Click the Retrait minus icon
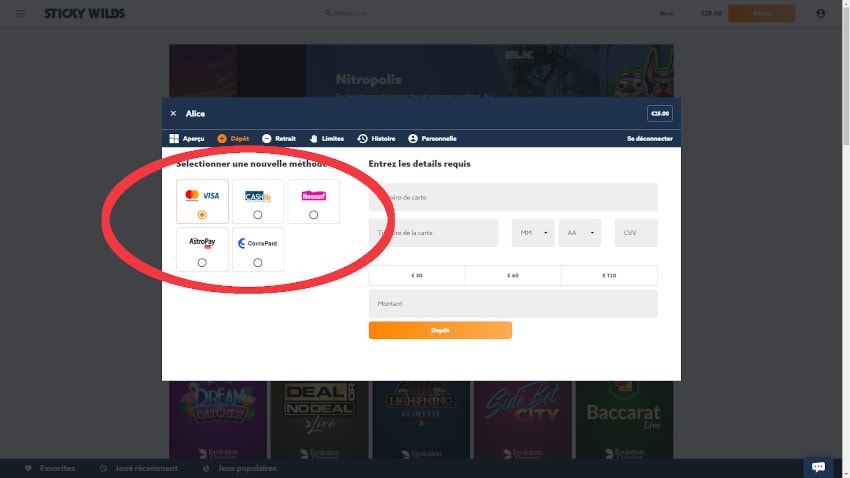The image size is (850, 478). (267, 139)
